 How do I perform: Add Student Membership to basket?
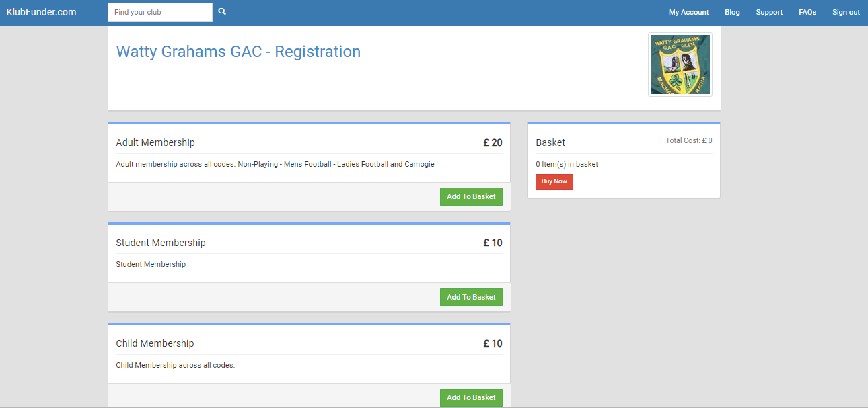471,297
